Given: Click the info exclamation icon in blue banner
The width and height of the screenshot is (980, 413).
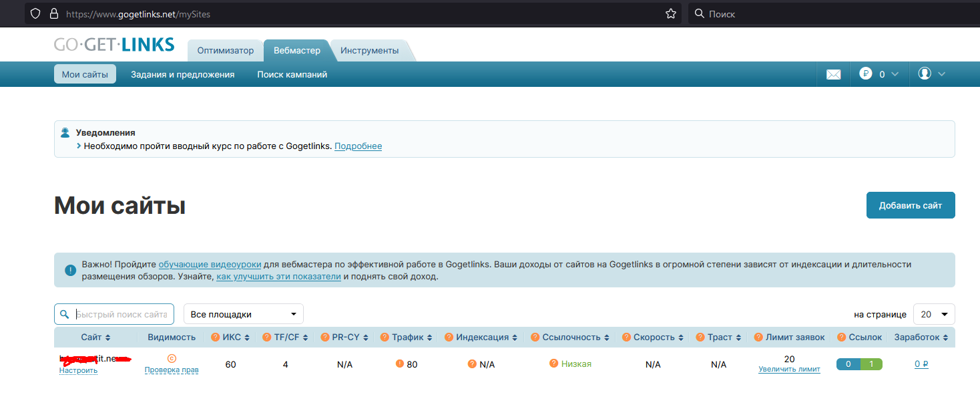Looking at the screenshot, I should pyautogui.click(x=70, y=271).
